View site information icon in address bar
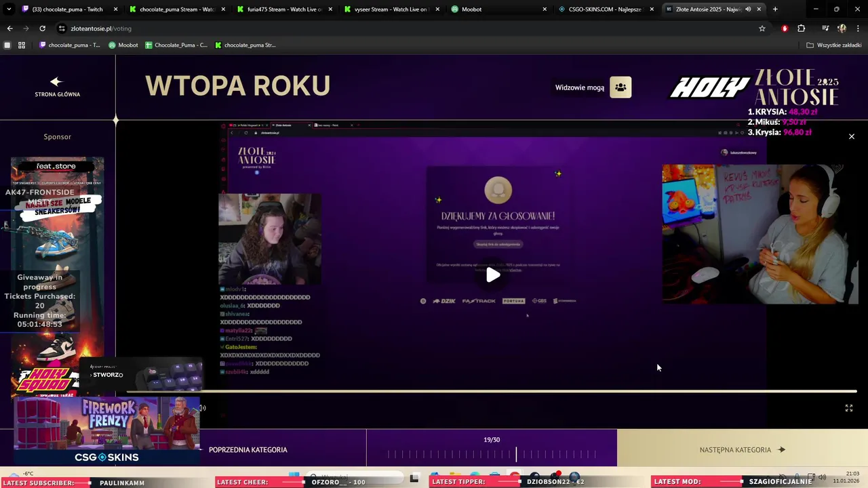Screen dimensions: 868x488 click(62, 28)
